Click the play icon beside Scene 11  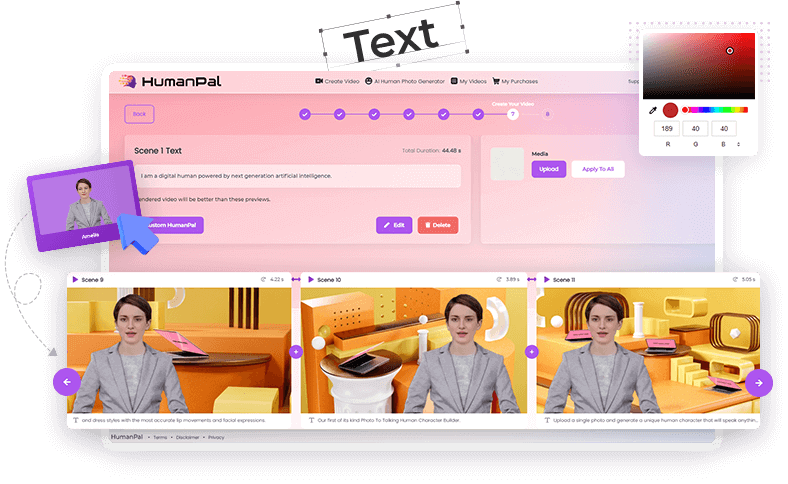pos(546,279)
